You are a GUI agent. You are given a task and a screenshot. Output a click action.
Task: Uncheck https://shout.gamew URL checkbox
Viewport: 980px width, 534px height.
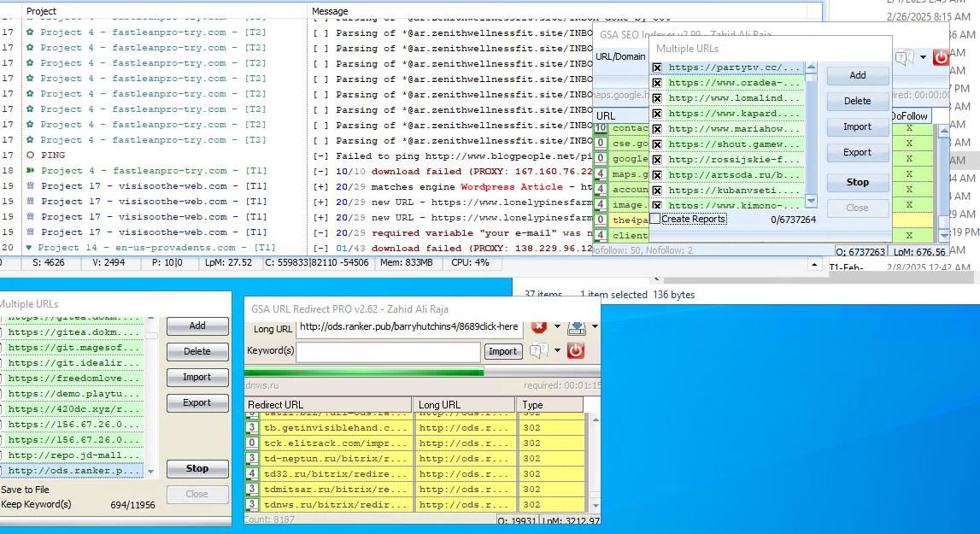(657, 144)
